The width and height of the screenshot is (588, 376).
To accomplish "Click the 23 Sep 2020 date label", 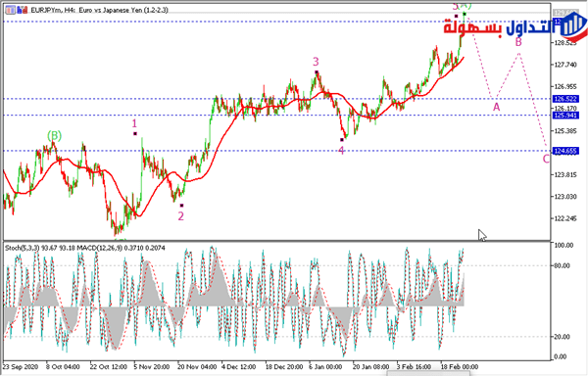I will 21,366.
